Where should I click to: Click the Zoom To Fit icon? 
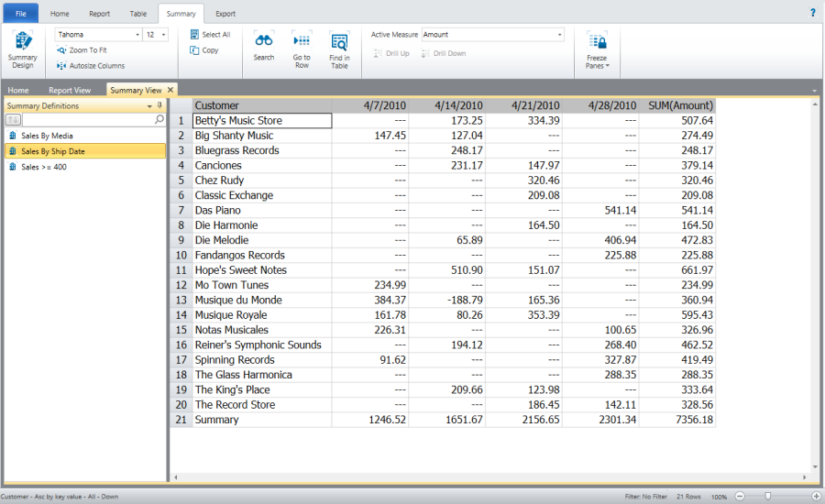[x=62, y=50]
